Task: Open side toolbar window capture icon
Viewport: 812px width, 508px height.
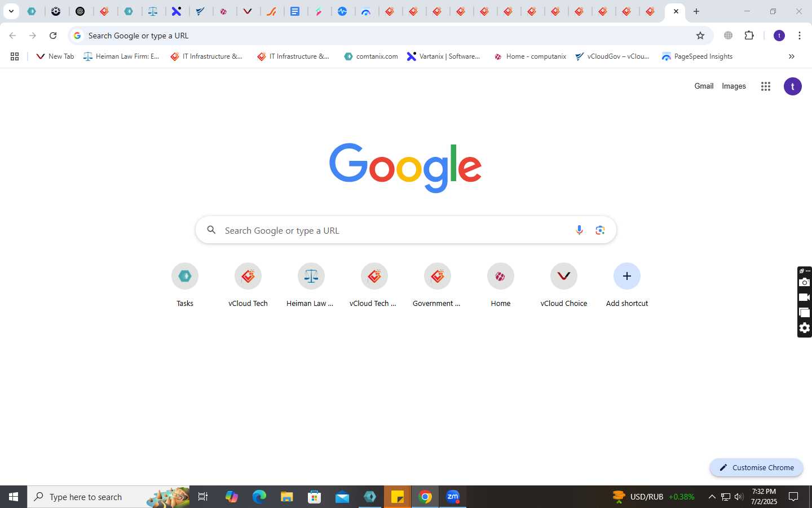Action: [x=805, y=313]
